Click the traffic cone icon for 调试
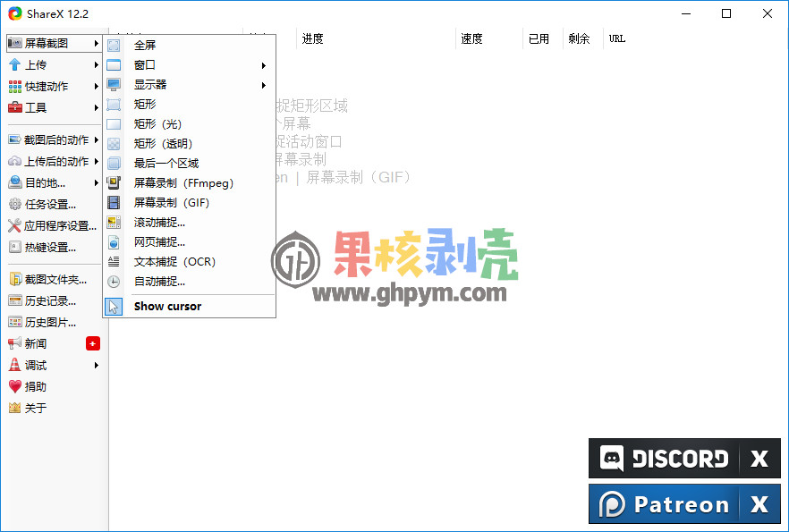This screenshot has width=789, height=532. tap(15, 365)
